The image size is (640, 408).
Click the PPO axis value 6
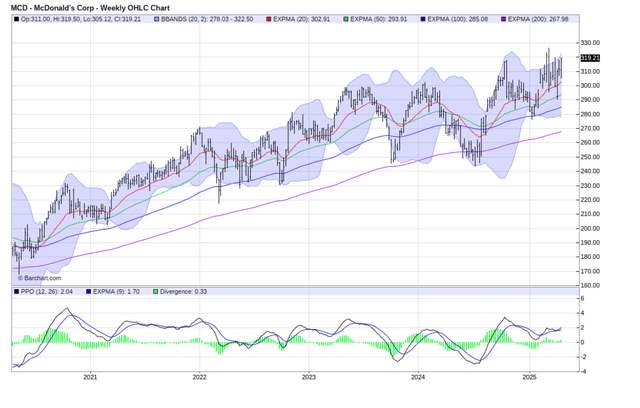582,299
